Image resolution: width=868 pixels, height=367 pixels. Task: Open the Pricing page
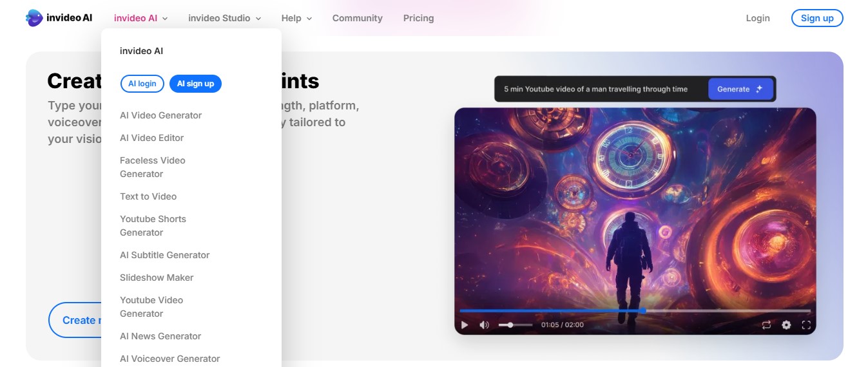click(418, 18)
